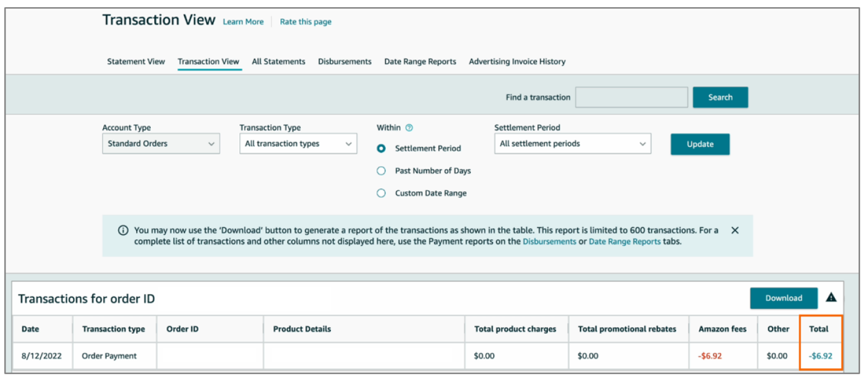This screenshot has width=868, height=382.
Task: Click the Update button
Action: tap(699, 144)
